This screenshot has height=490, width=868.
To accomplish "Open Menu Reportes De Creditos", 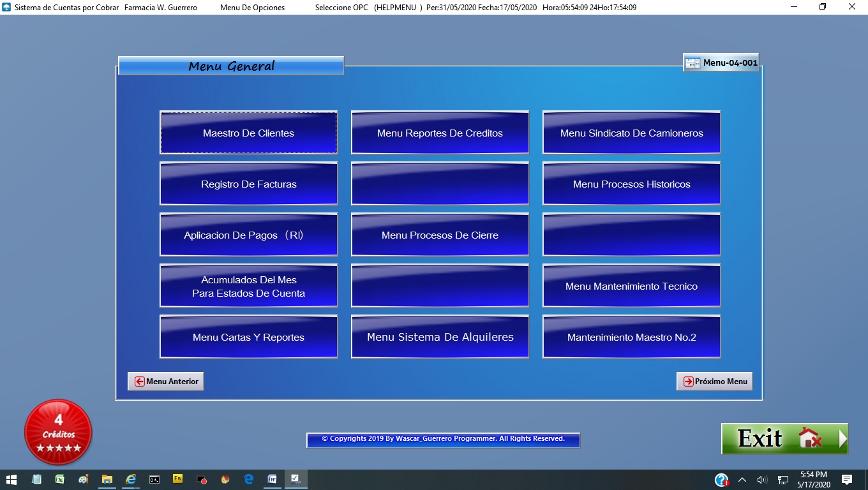I will [x=440, y=133].
